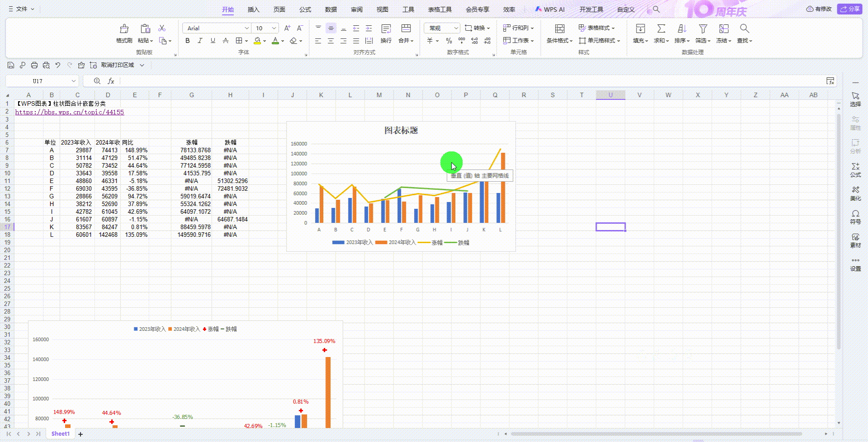Open the Select (选择) sidebar tool
868x442 pixels.
pos(855,99)
